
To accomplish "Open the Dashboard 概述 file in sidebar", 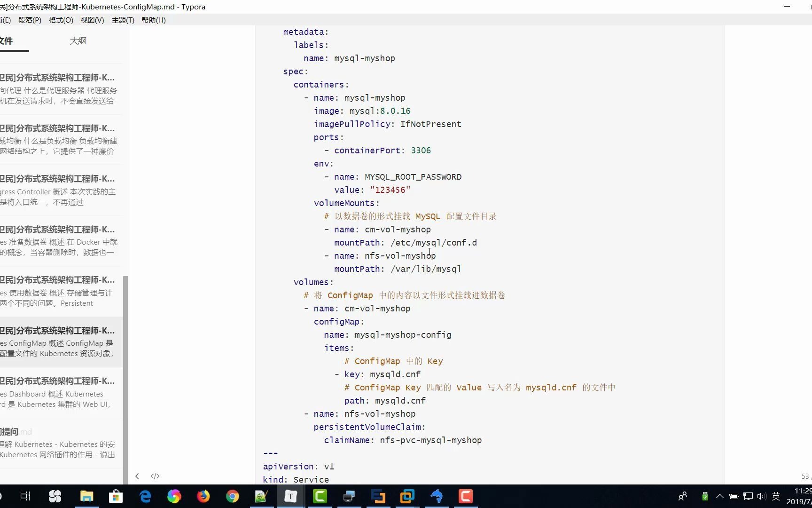I will (x=61, y=392).
